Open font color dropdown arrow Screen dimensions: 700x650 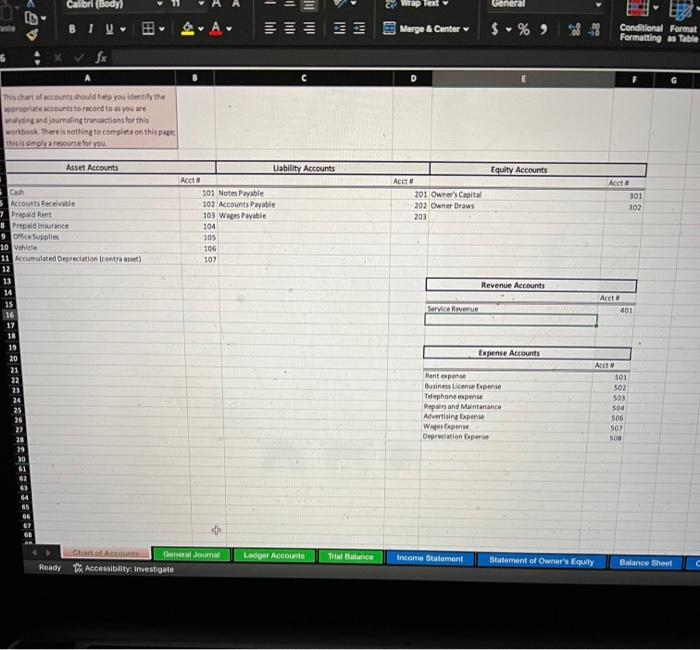coord(229,29)
